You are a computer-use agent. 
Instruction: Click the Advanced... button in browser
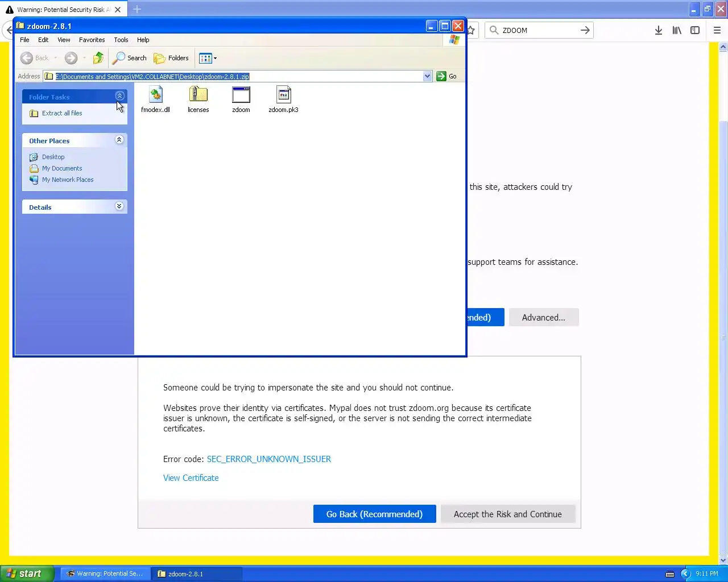544,317
